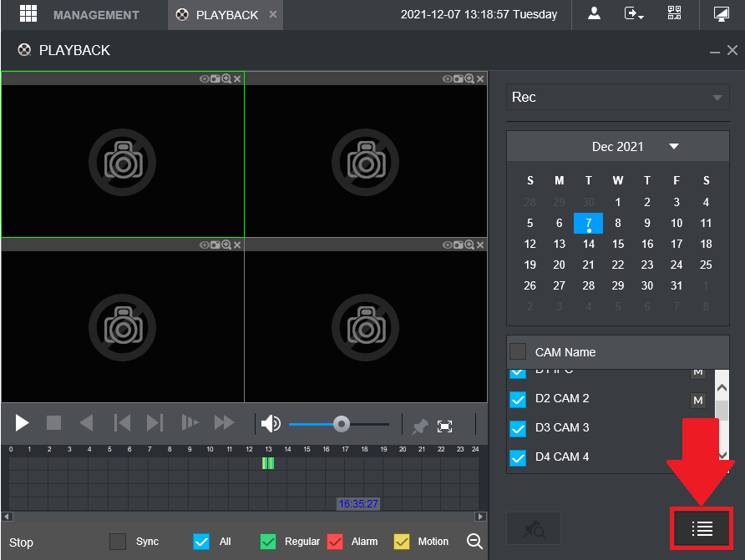Select December 25 on calendar
The width and height of the screenshot is (745, 560).
tap(706, 265)
